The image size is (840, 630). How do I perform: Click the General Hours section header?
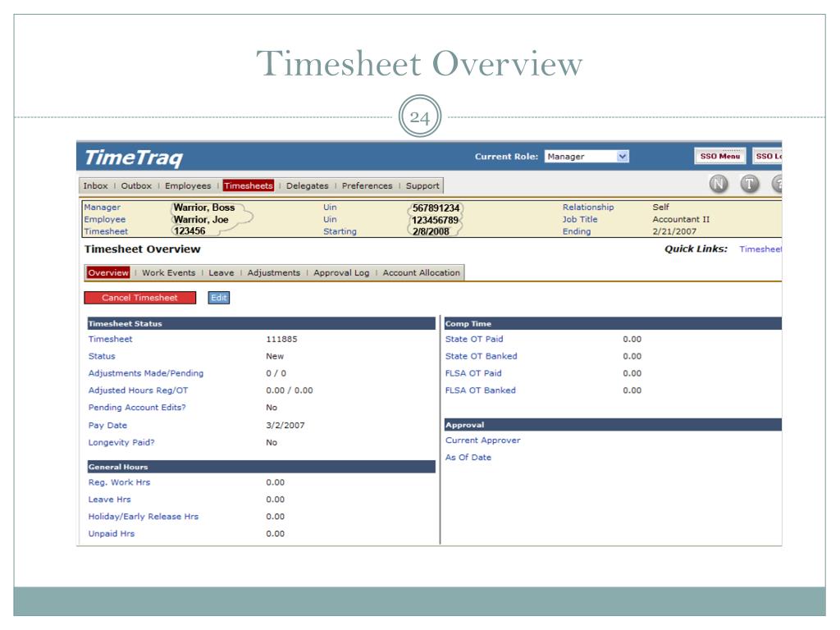[x=261, y=467]
